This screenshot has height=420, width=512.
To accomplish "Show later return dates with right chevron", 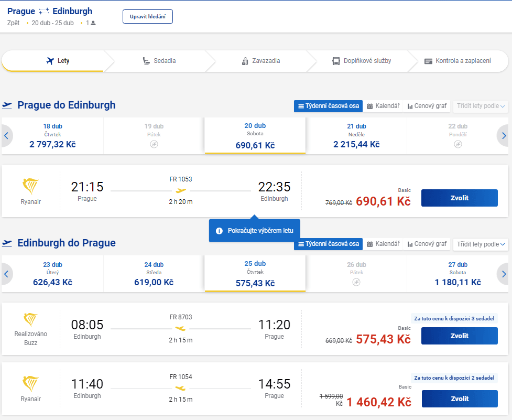I will [504, 274].
